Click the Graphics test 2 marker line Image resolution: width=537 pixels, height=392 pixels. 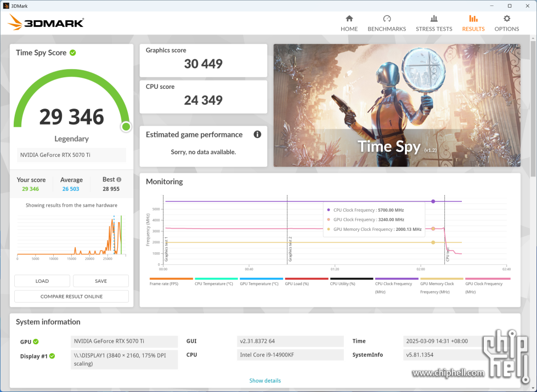287,229
